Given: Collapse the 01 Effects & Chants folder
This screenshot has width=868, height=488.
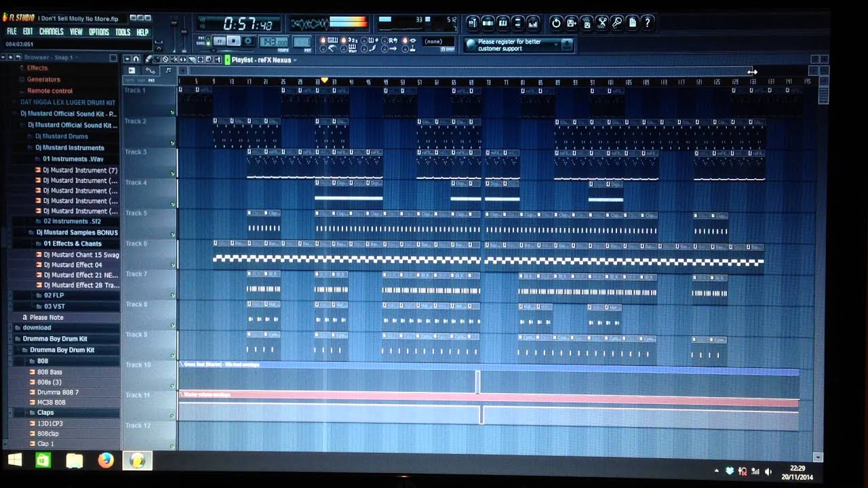Looking at the screenshot, I should (72, 243).
